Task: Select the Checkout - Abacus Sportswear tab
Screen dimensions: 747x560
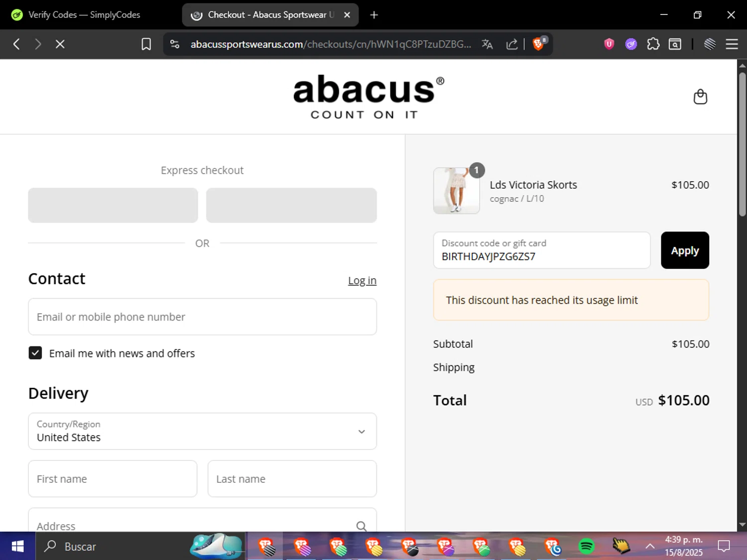Action: point(269,15)
